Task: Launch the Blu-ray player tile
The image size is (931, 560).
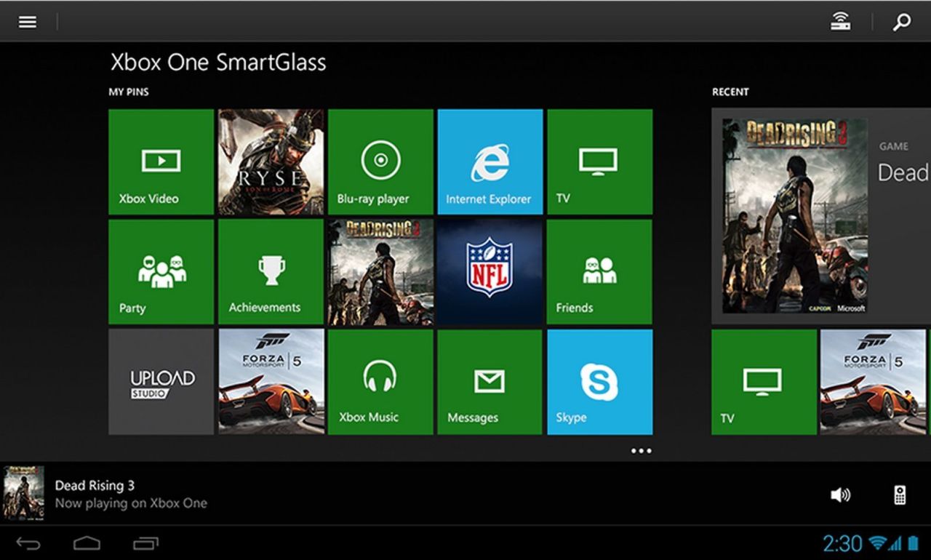Action: pyautogui.click(x=380, y=161)
